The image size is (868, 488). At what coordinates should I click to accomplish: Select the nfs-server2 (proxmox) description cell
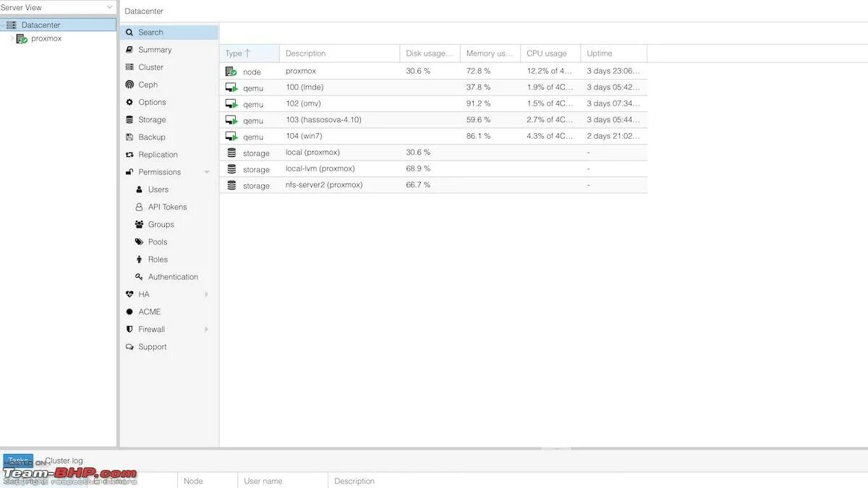pos(340,185)
